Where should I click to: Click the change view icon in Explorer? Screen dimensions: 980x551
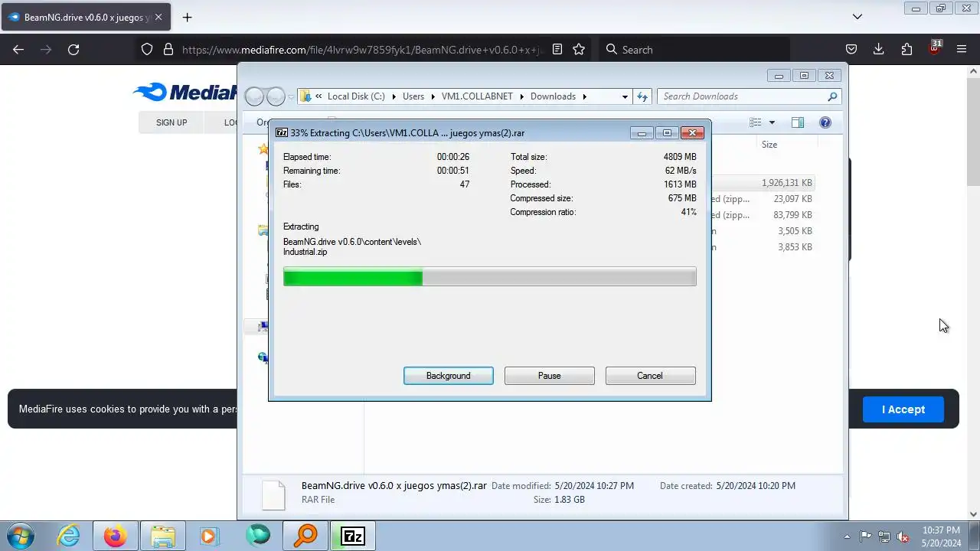click(756, 122)
